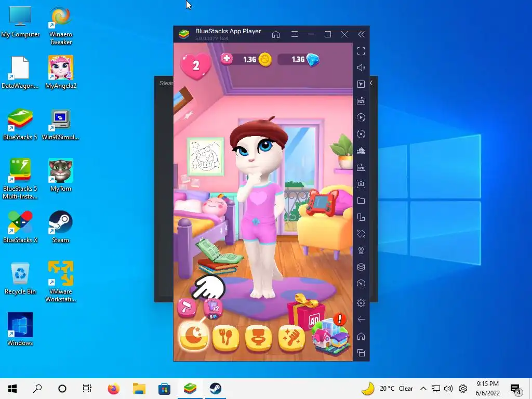
Task: Tap the pink heart level 2 badge
Action: coord(196,65)
